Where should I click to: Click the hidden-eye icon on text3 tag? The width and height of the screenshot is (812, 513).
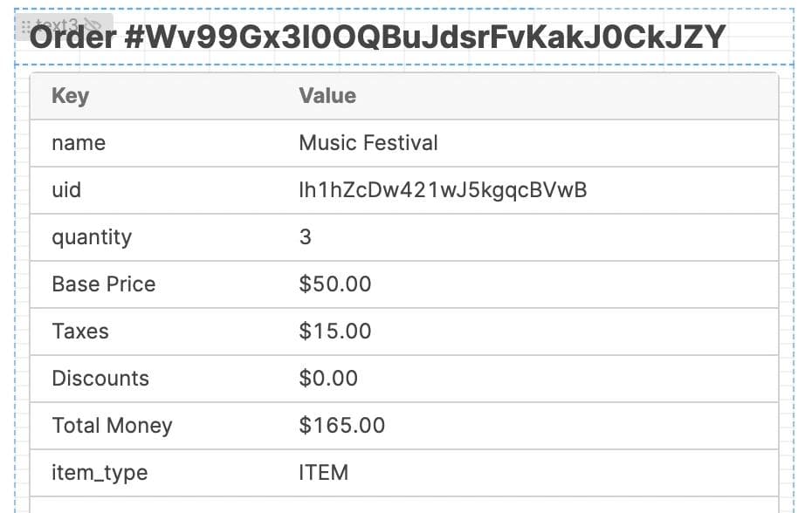click(93, 26)
